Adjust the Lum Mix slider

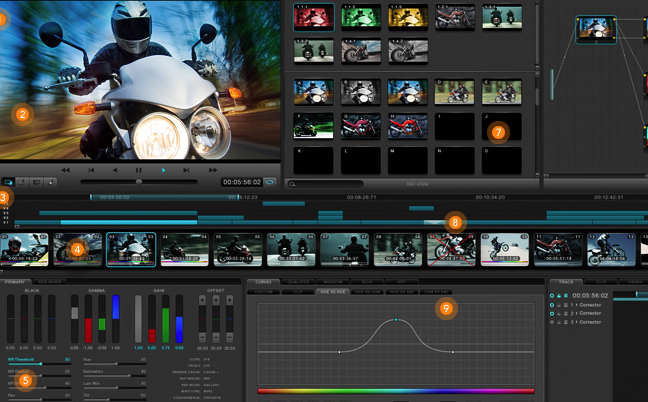[114, 388]
